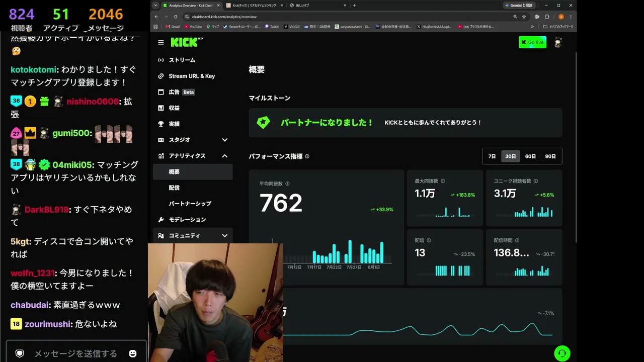644x362 pixels.
Task: Show info tooltip for ユニーク視聴者数
Action: pos(535,181)
